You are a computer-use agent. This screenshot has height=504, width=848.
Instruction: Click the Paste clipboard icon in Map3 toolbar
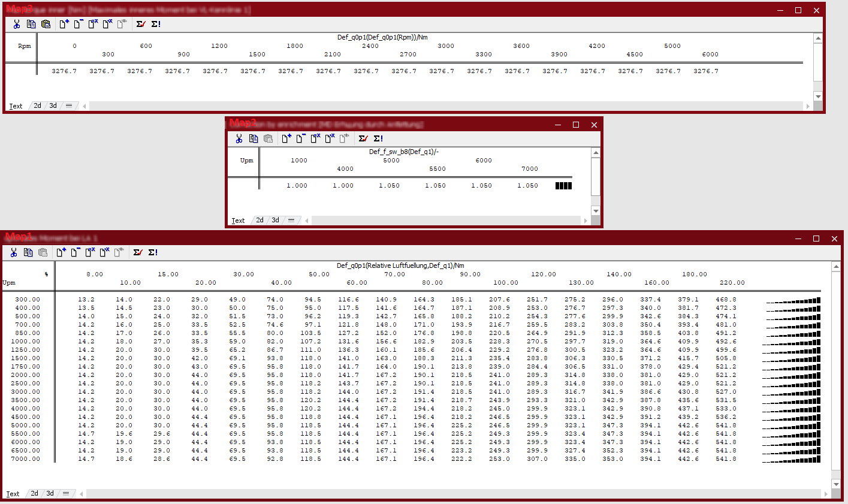coord(46,24)
